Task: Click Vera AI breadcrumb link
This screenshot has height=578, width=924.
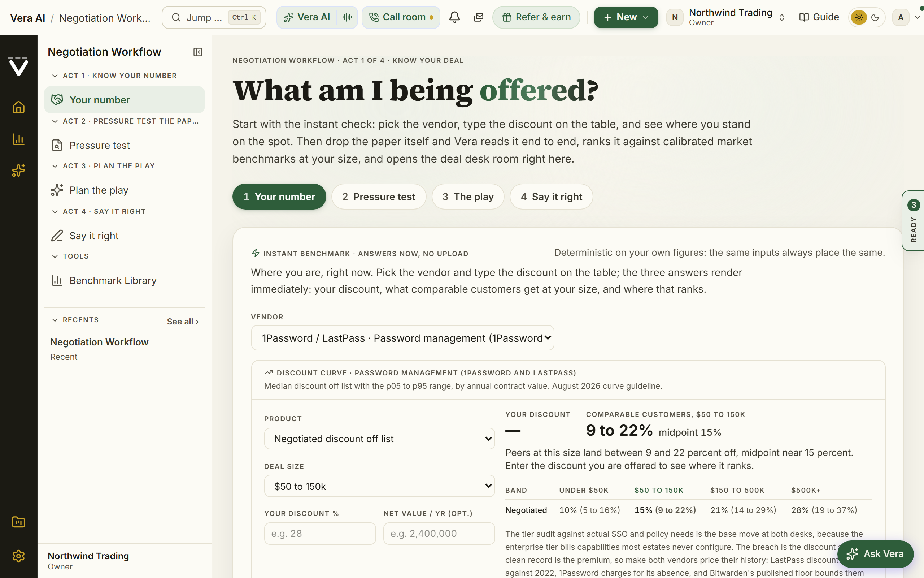Action: [x=28, y=18]
